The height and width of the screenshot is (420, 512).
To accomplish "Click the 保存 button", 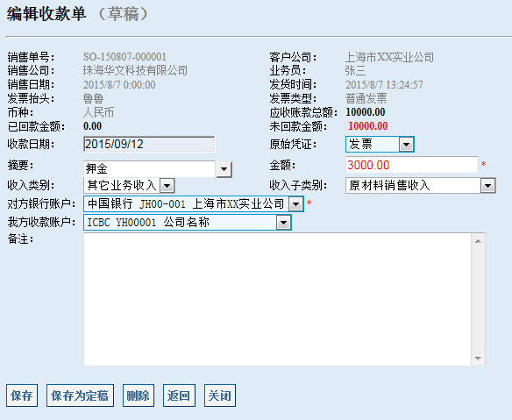I will click(22, 395).
